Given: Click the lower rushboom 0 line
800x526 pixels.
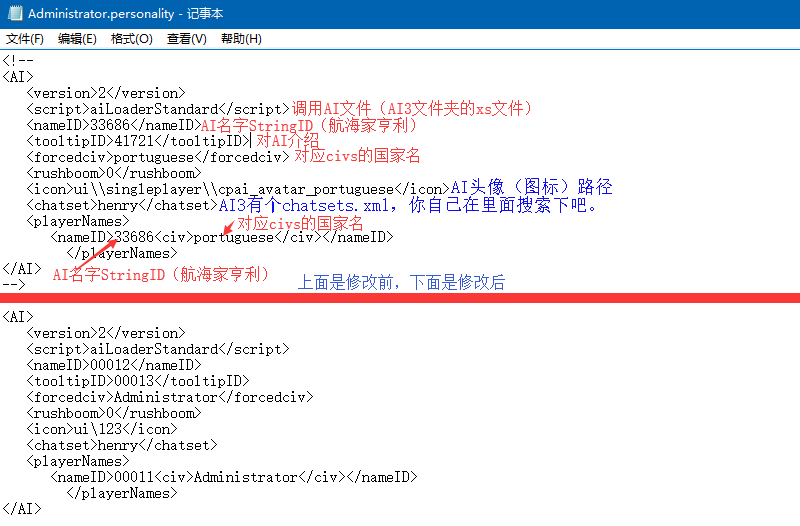Looking at the screenshot, I should click(x=114, y=413).
